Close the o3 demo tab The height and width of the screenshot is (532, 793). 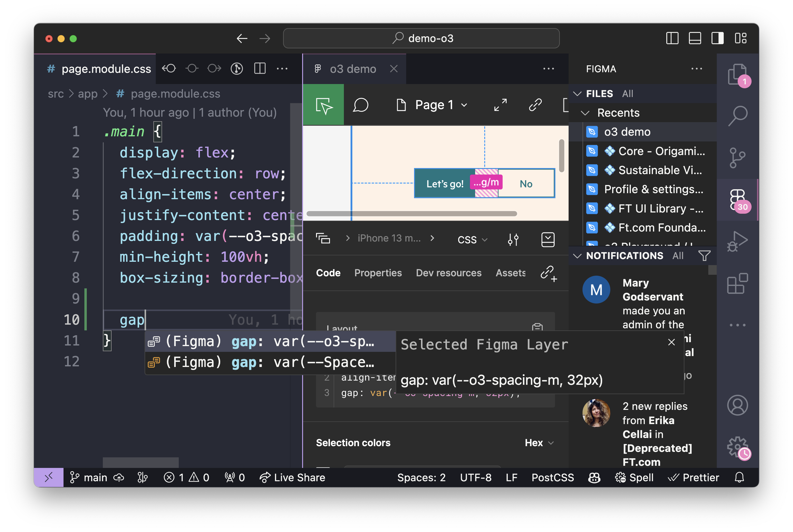pos(394,69)
